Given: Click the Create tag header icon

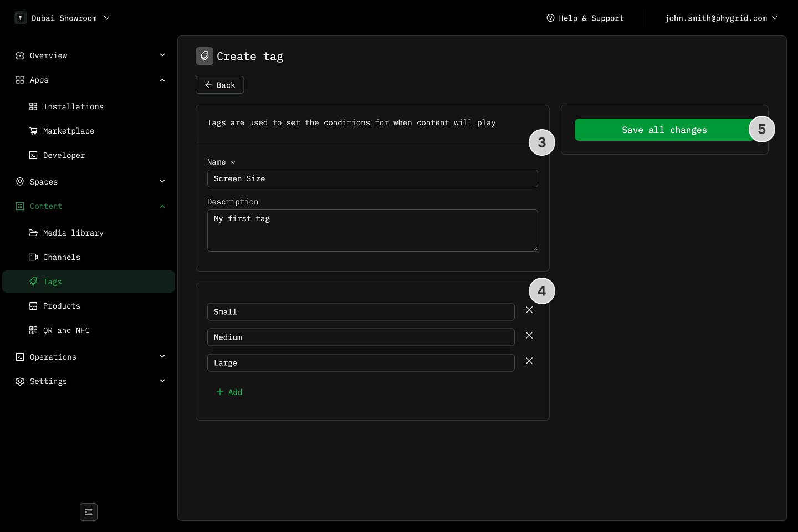Looking at the screenshot, I should point(204,56).
